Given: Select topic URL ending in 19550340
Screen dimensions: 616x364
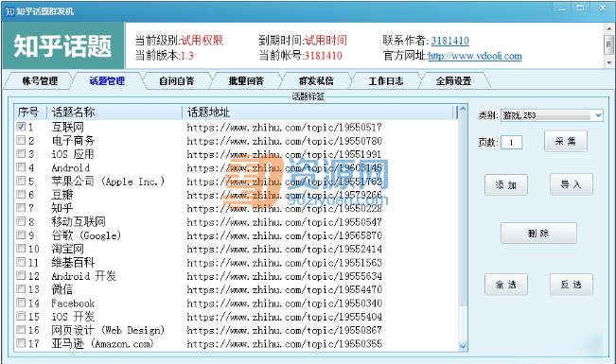Looking at the screenshot, I should [x=284, y=303].
